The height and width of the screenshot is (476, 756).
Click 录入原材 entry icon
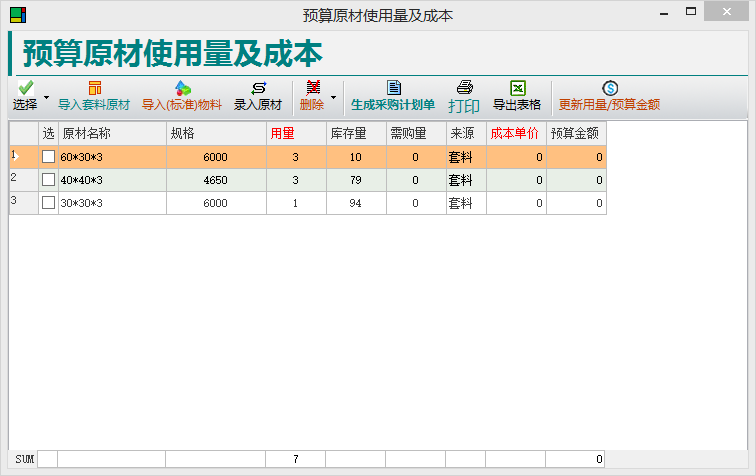click(258, 88)
